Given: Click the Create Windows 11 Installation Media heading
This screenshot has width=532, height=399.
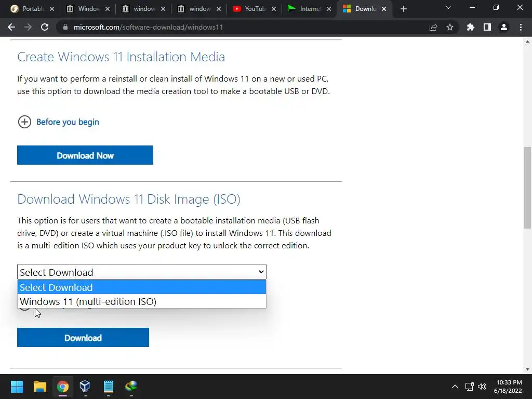Looking at the screenshot, I should pyautogui.click(x=121, y=57).
